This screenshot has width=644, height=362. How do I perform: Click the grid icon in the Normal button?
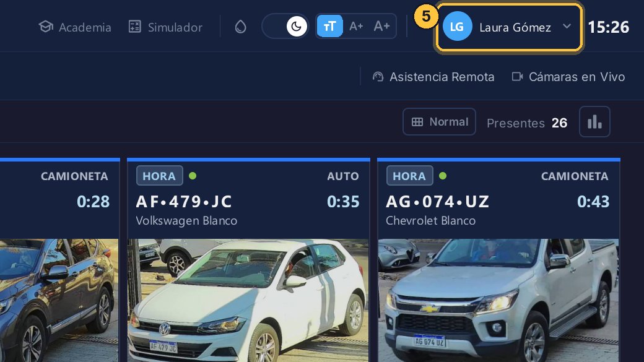(x=417, y=122)
